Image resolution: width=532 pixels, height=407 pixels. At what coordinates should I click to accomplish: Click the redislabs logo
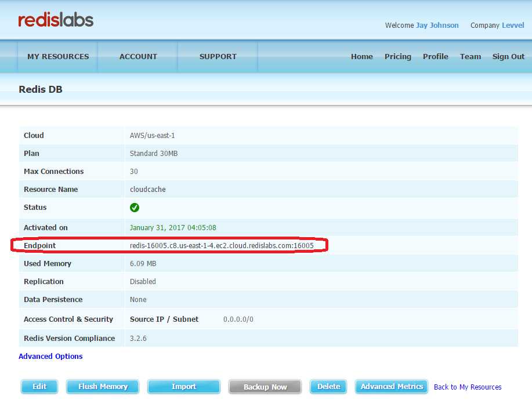click(56, 20)
